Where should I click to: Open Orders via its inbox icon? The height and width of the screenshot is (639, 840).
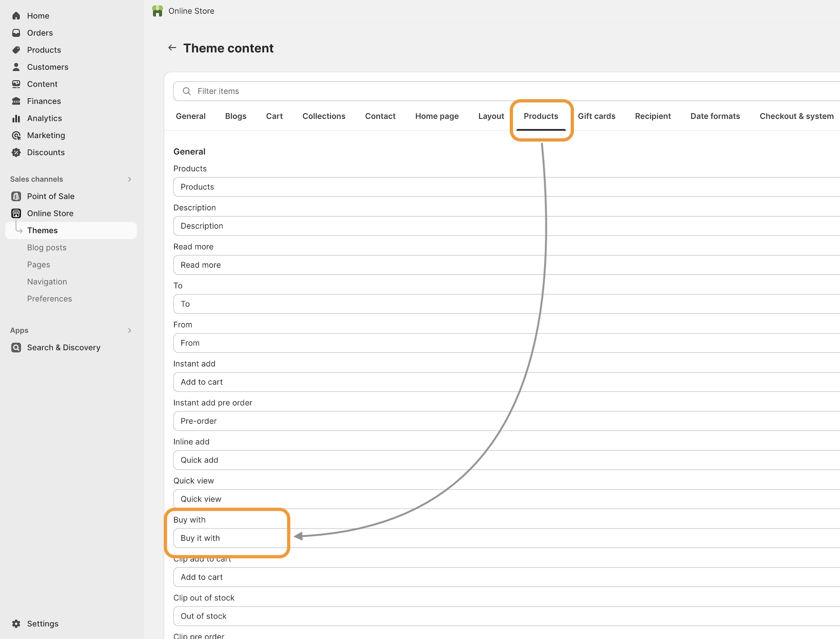(x=16, y=33)
